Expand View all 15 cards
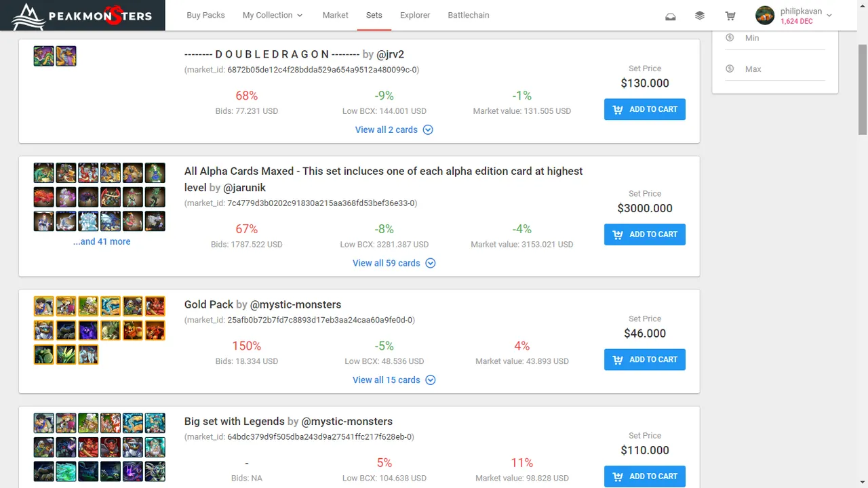 [x=394, y=380]
